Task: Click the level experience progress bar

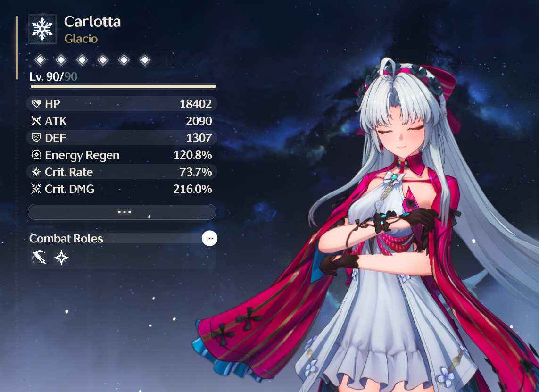Action: [123, 87]
